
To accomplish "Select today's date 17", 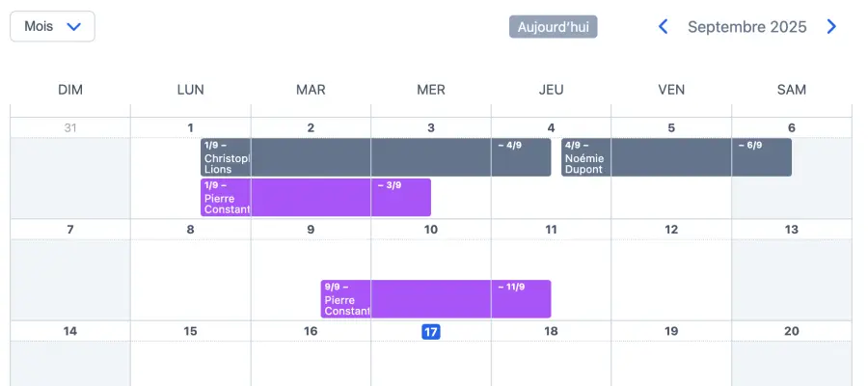I will pyautogui.click(x=431, y=331).
